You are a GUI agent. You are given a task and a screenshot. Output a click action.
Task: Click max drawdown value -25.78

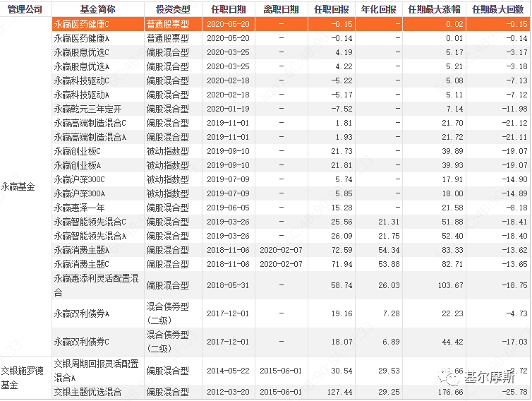pyautogui.click(x=514, y=392)
